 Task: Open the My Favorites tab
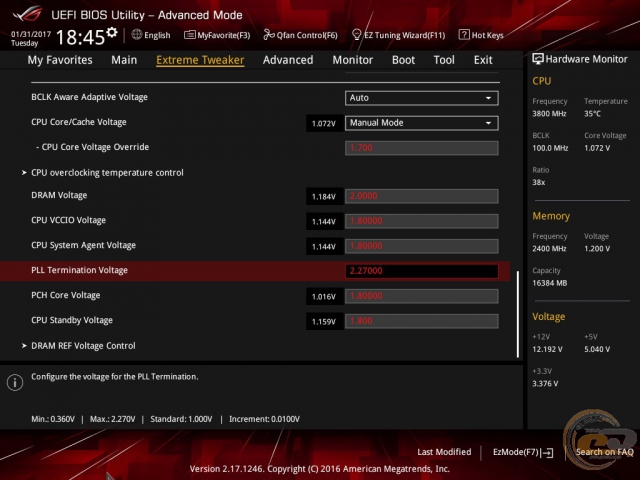(60, 60)
